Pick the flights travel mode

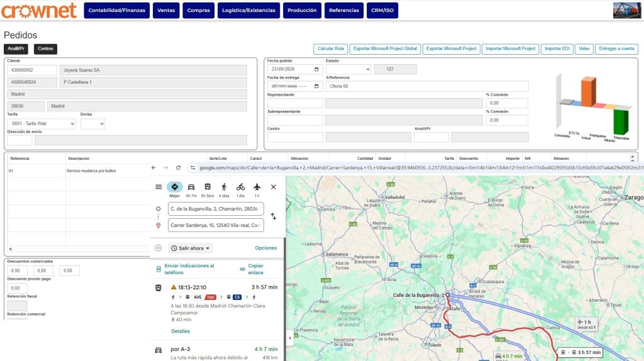tap(257, 187)
